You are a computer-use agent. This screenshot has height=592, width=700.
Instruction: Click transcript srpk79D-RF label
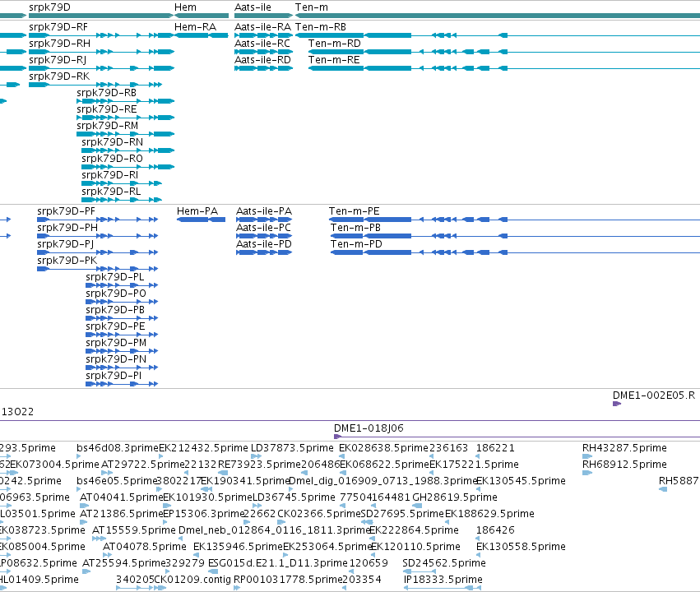coord(58,27)
